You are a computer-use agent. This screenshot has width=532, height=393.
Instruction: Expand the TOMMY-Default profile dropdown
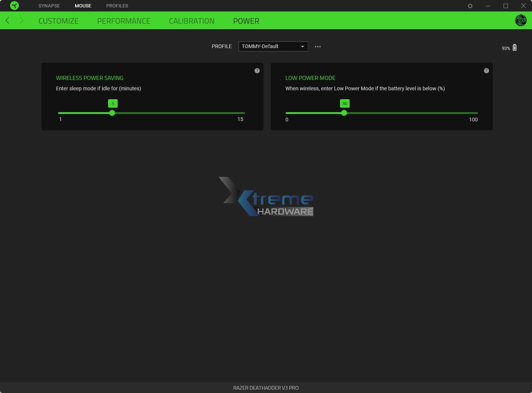[273, 46]
